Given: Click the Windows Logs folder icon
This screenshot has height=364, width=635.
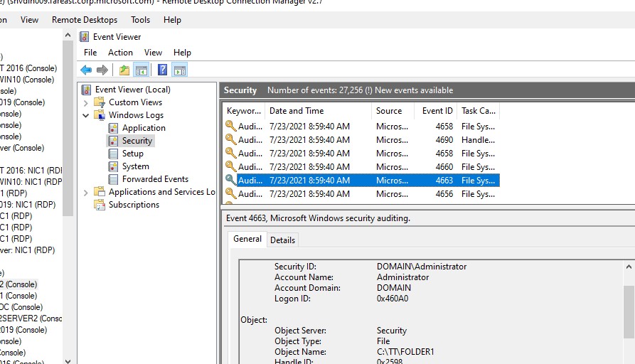Looking at the screenshot, I should coord(100,115).
